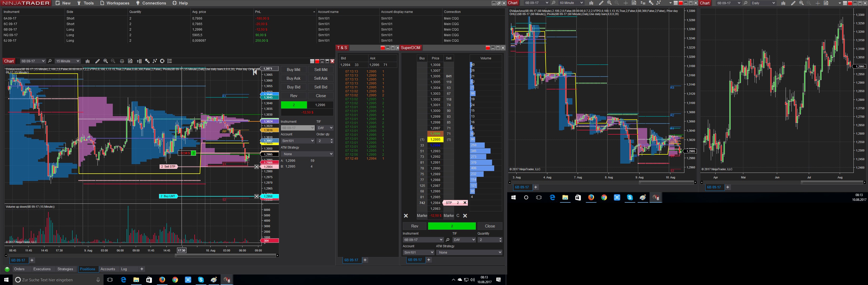Viewport: 868px width, 285px height.
Task: Click Sell Bid in Chart Trader
Action: (x=321, y=87)
